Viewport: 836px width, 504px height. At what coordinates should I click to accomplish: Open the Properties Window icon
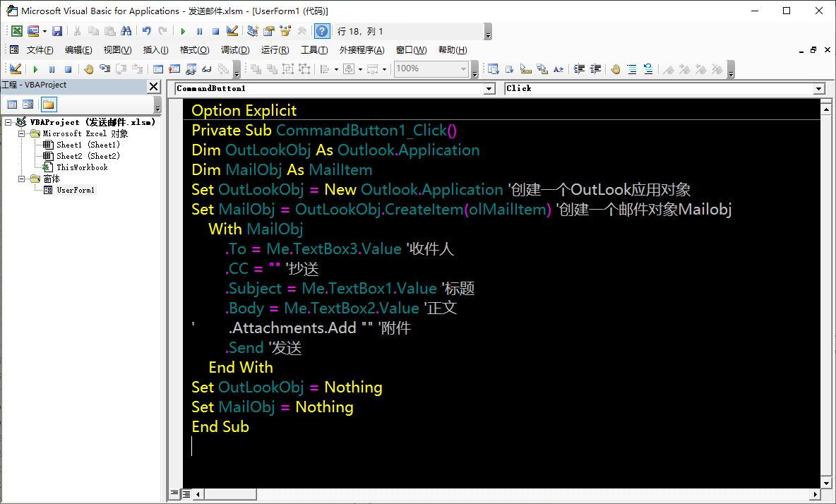click(x=269, y=31)
